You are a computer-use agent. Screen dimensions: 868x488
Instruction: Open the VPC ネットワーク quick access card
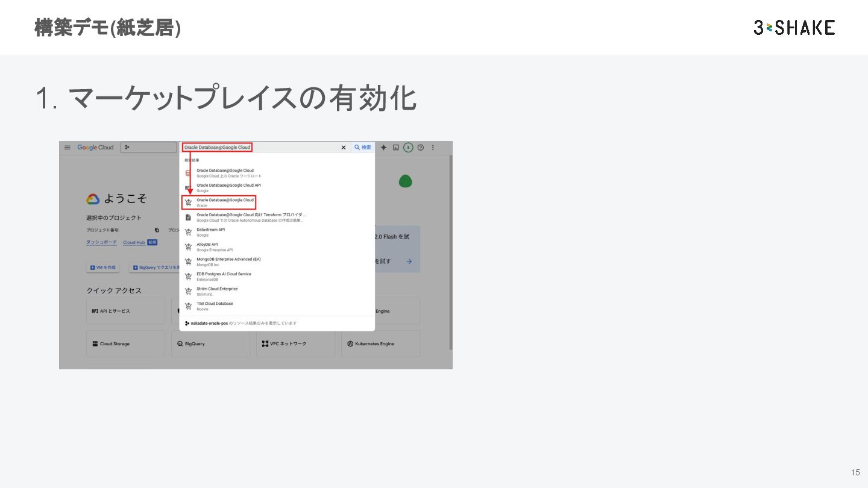tap(295, 343)
